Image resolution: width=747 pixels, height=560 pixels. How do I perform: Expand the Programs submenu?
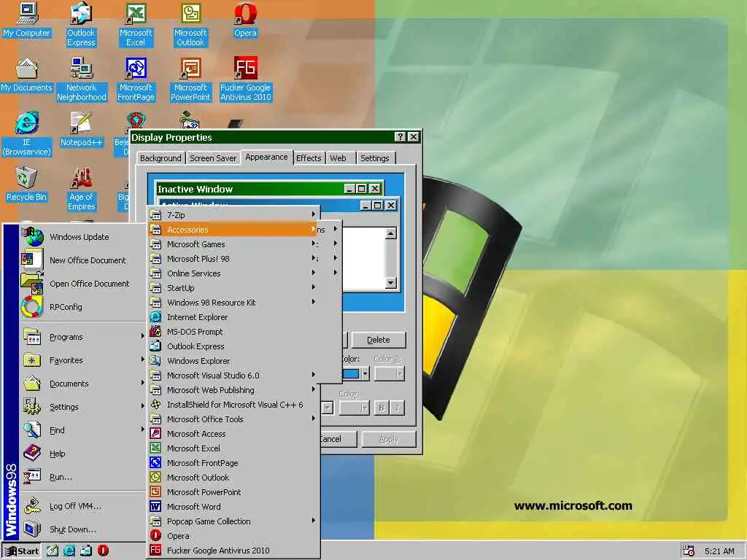83,337
